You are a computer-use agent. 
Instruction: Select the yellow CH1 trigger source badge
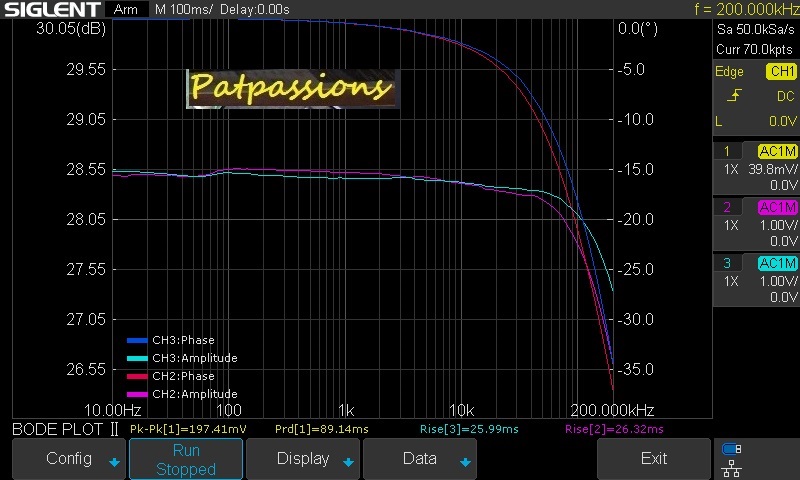click(x=780, y=72)
